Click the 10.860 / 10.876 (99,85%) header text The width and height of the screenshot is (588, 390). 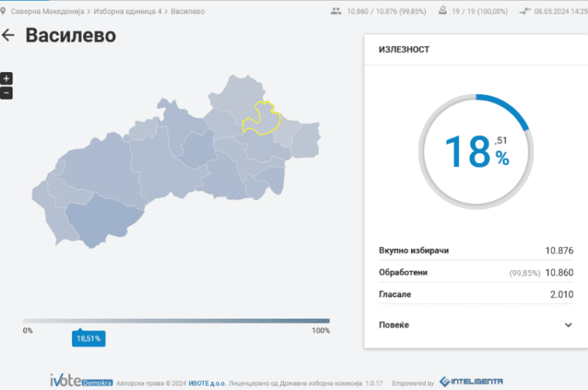click(x=387, y=12)
